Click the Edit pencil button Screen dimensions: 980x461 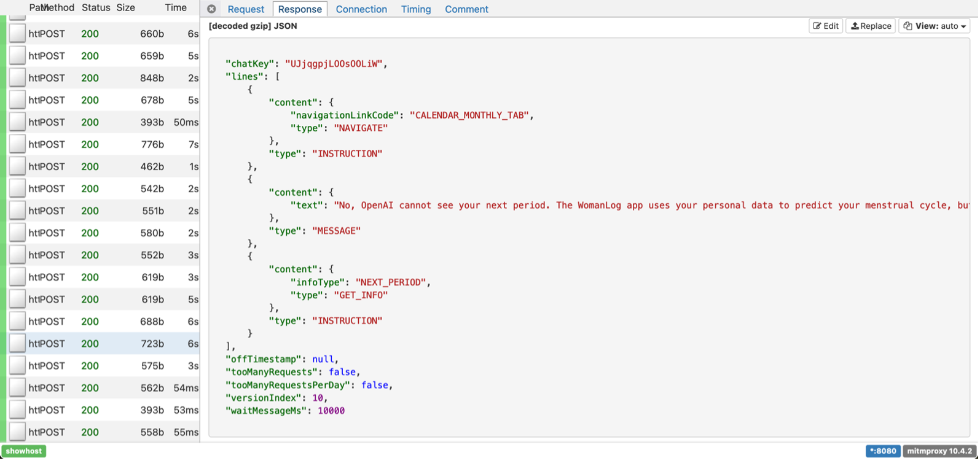coord(826,26)
